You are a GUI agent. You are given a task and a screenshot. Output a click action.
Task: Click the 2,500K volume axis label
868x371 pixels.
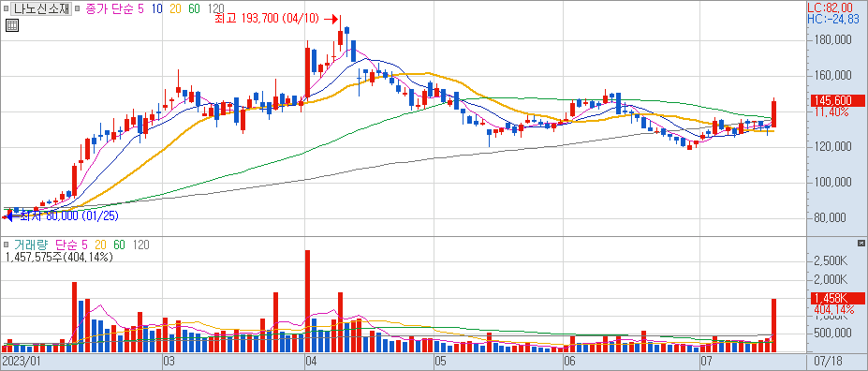pyautogui.click(x=831, y=261)
